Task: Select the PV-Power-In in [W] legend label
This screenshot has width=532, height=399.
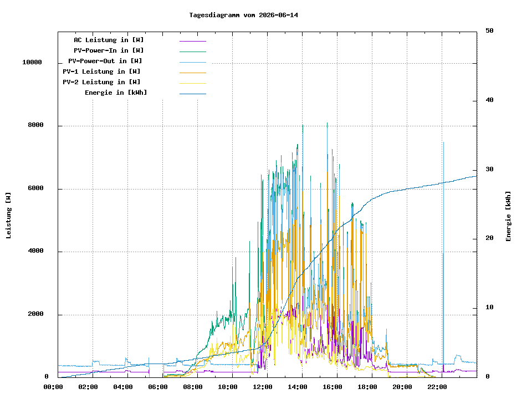Action: (109, 50)
